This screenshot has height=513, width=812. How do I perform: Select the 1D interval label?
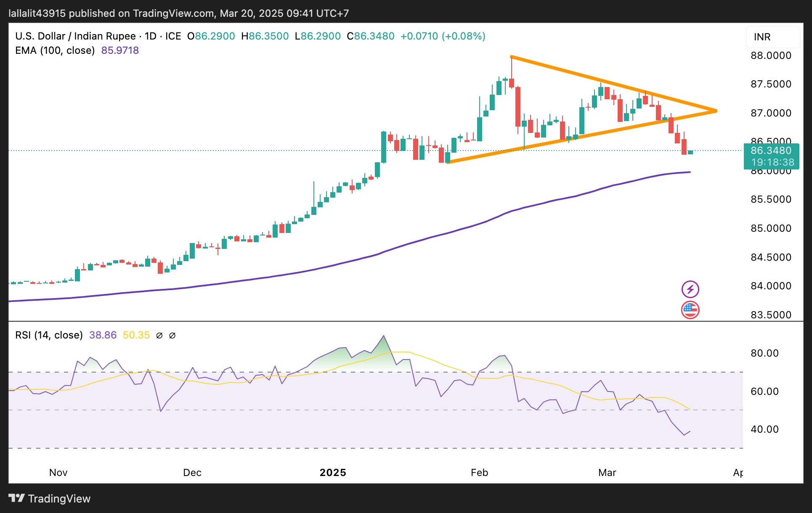[150, 36]
